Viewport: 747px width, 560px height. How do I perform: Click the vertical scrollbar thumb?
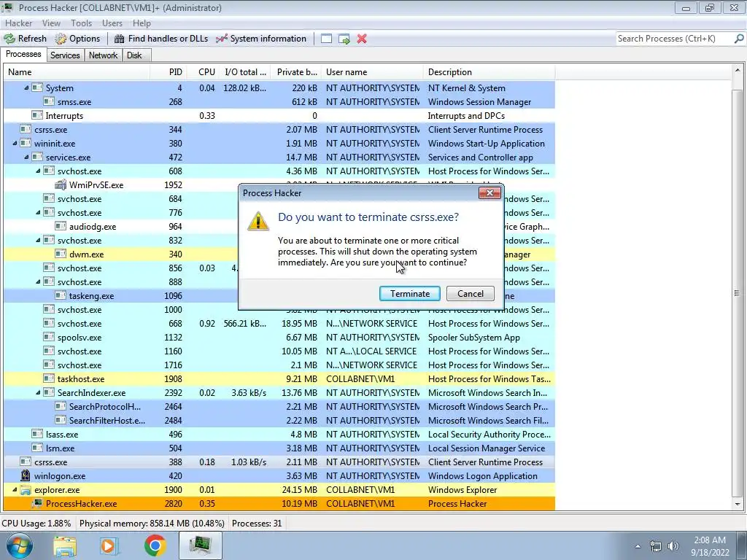(x=738, y=293)
